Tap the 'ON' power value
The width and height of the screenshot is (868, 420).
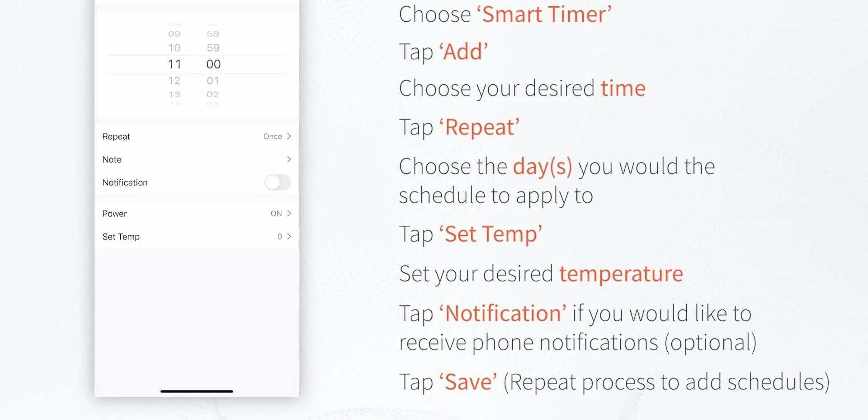276,214
